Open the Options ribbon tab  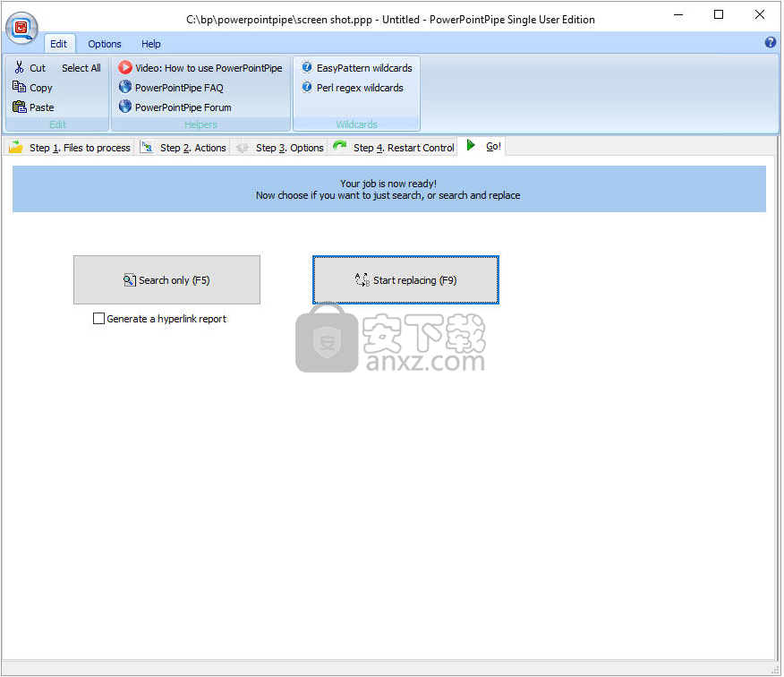(x=105, y=44)
